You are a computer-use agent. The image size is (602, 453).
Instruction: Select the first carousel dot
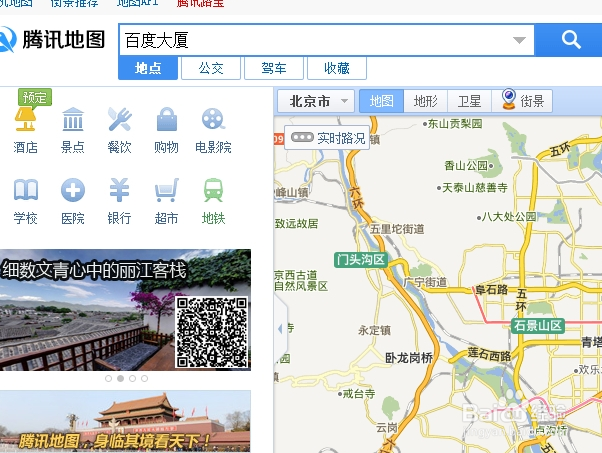(108, 379)
